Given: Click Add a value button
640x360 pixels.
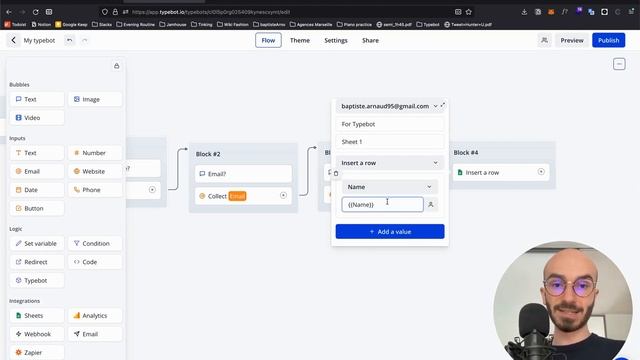Looking at the screenshot, I should point(390,231).
